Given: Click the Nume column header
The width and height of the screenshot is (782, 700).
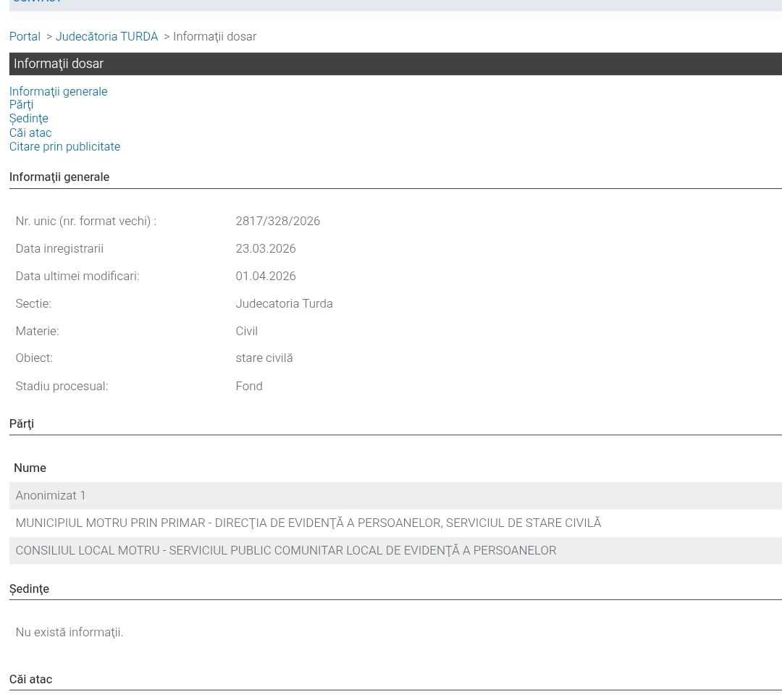Looking at the screenshot, I should [30, 468].
